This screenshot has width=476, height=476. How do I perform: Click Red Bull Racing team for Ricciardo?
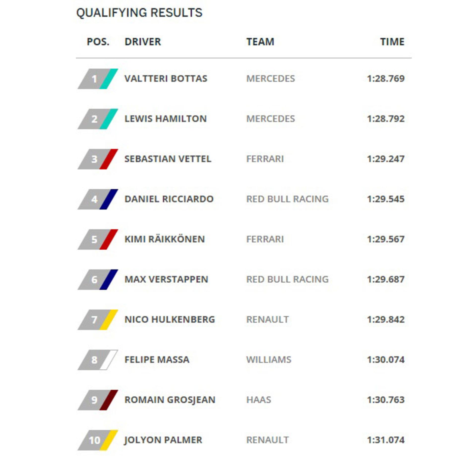coord(287,199)
